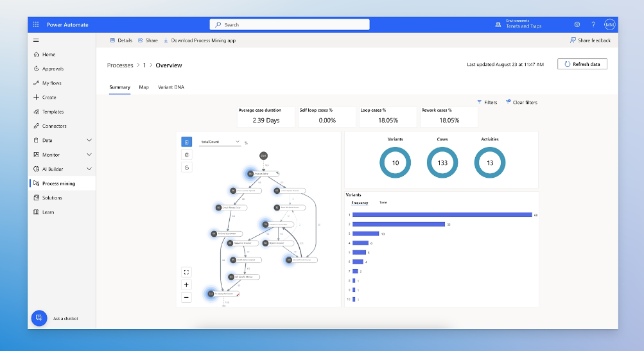
Task: Click the Activities donut showing 13
Action: pos(489,162)
